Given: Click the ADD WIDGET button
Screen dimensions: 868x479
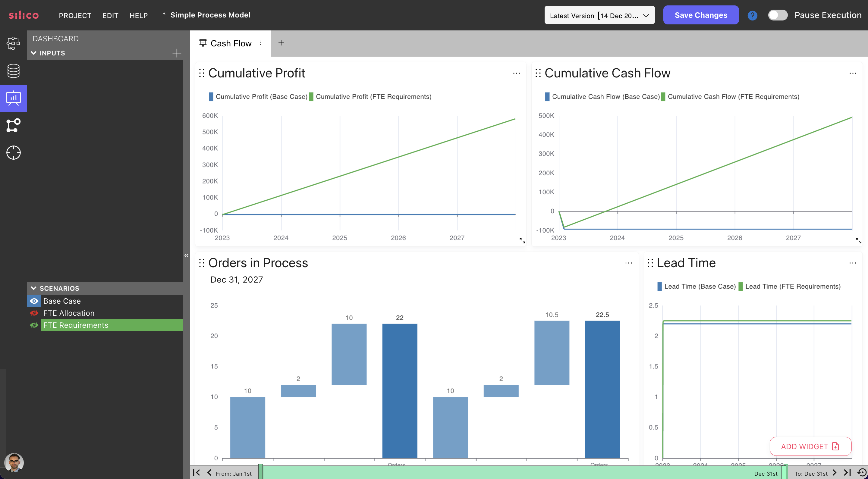Looking at the screenshot, I should click(x=810, y=446).
